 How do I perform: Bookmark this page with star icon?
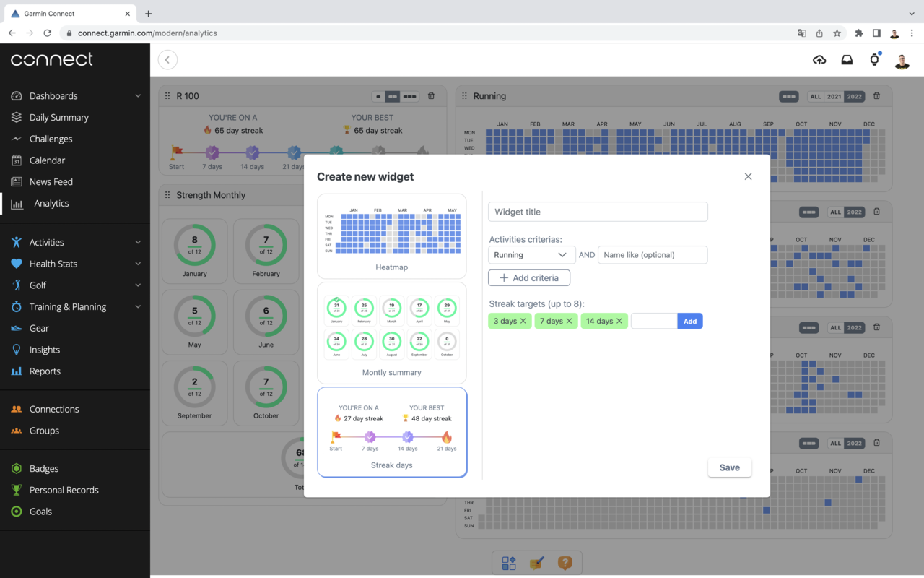click(837, 33)
